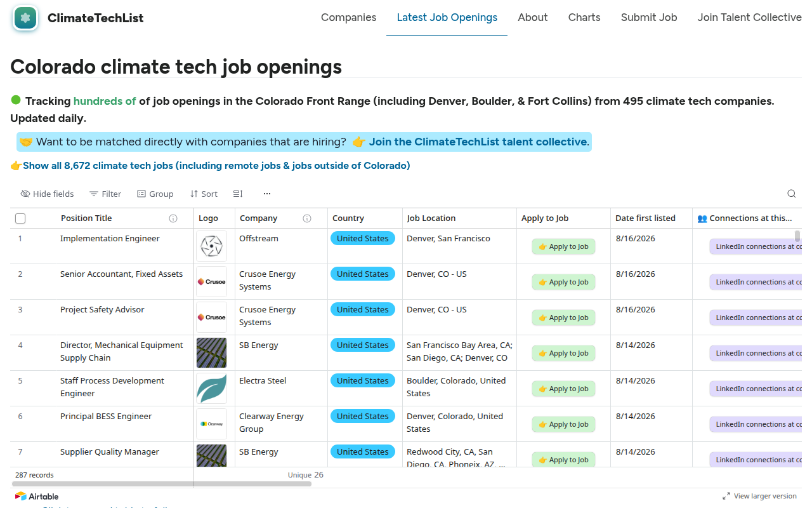Select the Latest Job Openings tab
The image size is (812, 508).
click(447, 18)
